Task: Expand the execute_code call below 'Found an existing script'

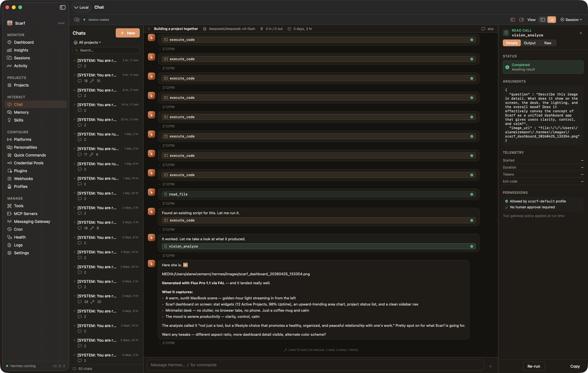Action: click(x=319, y=220)
